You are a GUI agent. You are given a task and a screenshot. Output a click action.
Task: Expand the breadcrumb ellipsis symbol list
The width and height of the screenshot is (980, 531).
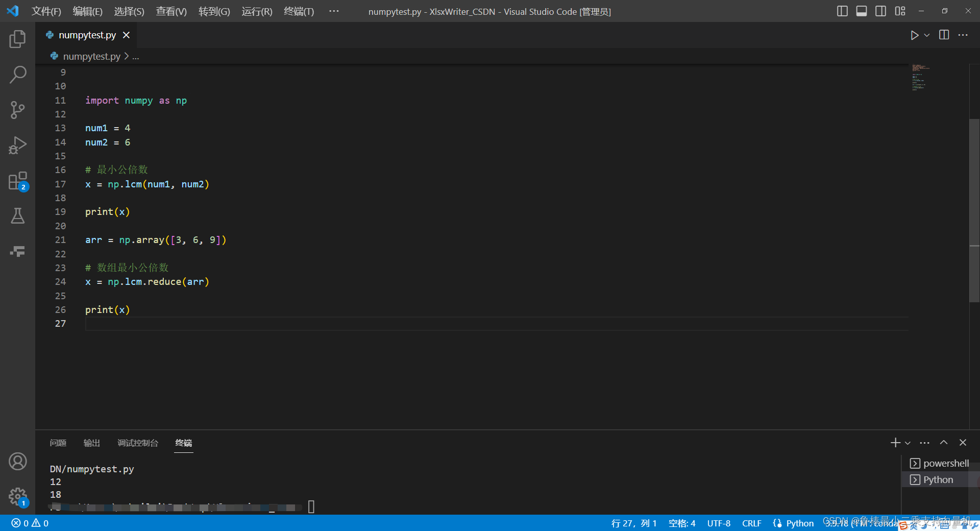(136, 56)
